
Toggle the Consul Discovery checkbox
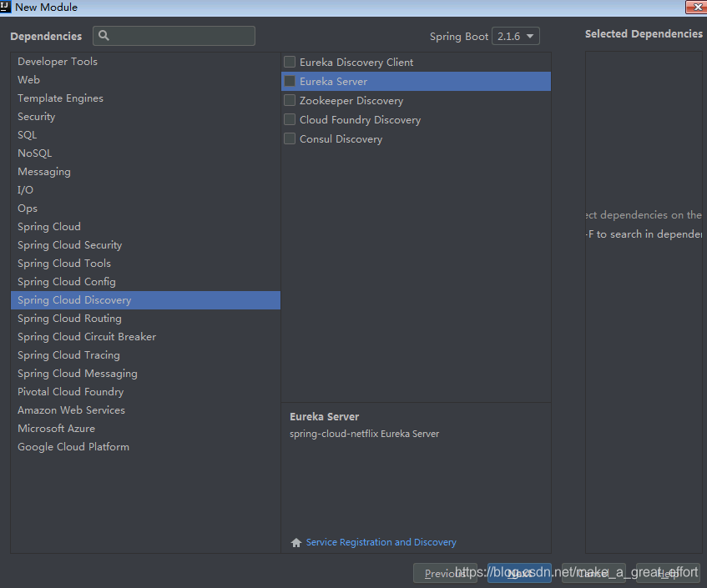tap(290, 138)
